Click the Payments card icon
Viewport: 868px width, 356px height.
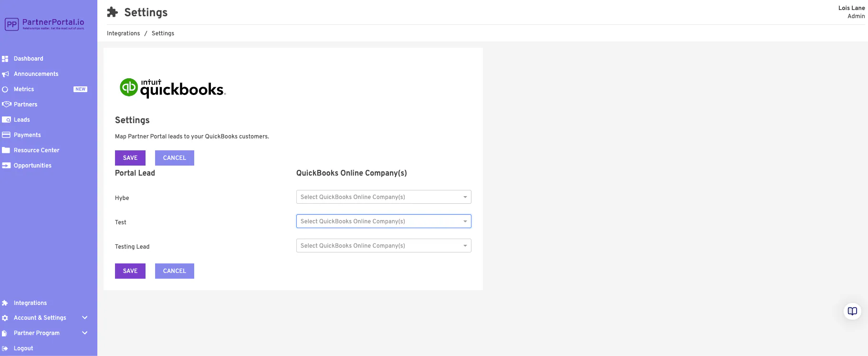[x=6, y=135]
